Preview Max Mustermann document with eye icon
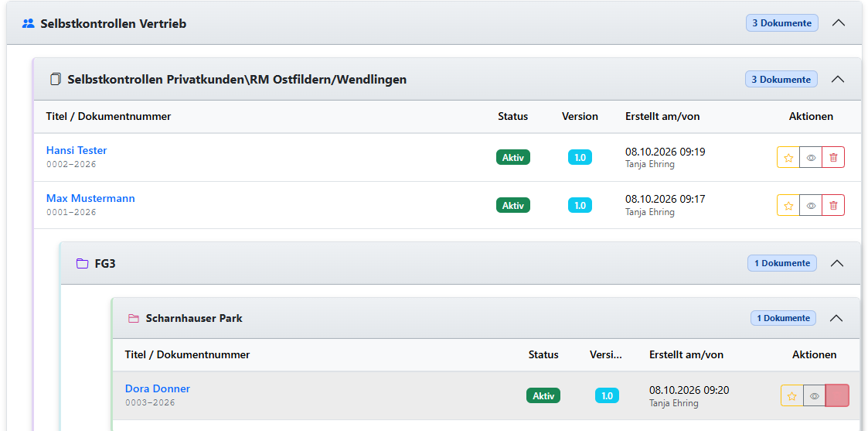Viewport: 868px width, 431px height. tap(811, 205)
